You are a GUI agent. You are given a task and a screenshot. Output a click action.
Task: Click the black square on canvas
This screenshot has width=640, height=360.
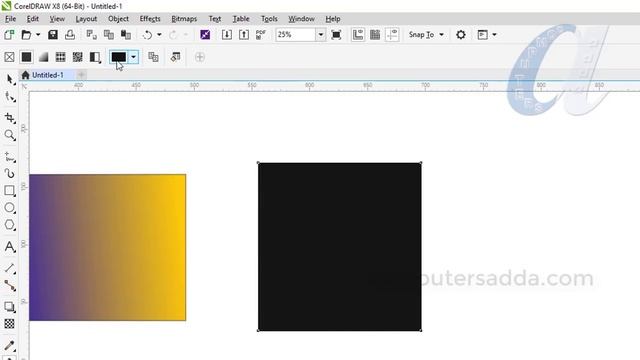click(x=340, y=247)
